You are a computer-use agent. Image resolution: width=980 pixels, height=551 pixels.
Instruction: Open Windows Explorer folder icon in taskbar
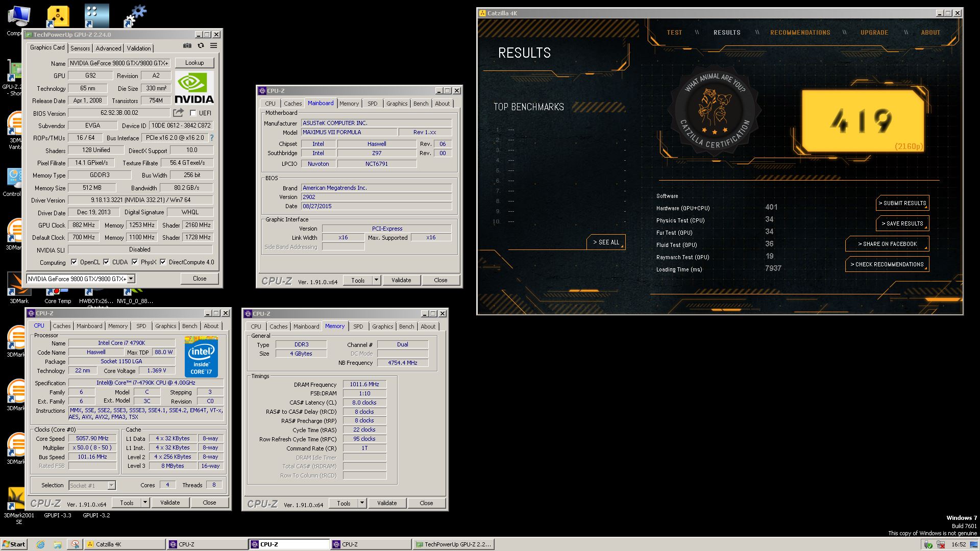click(58, 544)
